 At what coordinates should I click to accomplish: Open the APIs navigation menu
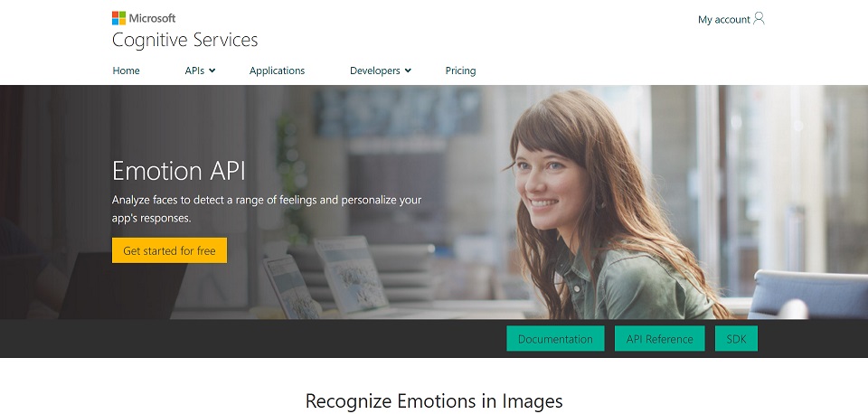194,71
